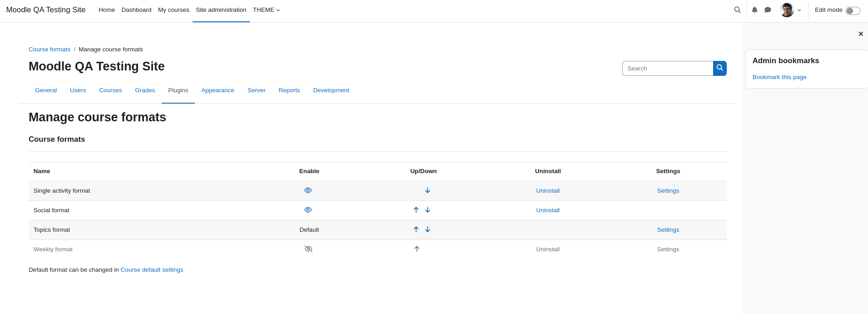Screen dimensions: 868x314
Task: Go to Course formats breadcrumb
Action: coord(50,50)
